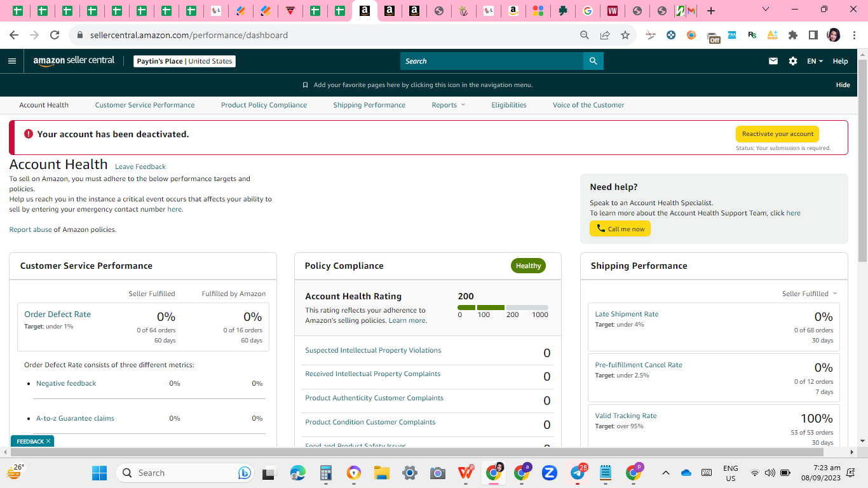Launch Calculator from the taskbar
The image size is (868, 488).
click(326, 473)
